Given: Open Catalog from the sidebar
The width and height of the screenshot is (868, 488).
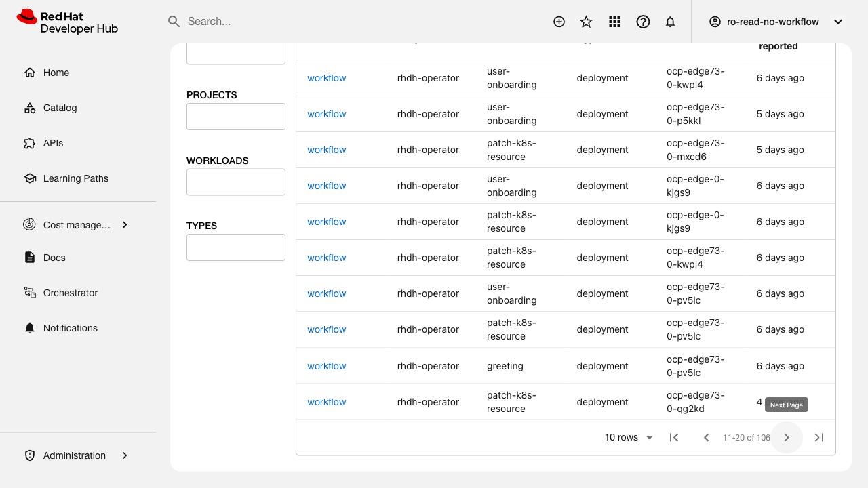Looking at the screenshot, I should point(60,108).
